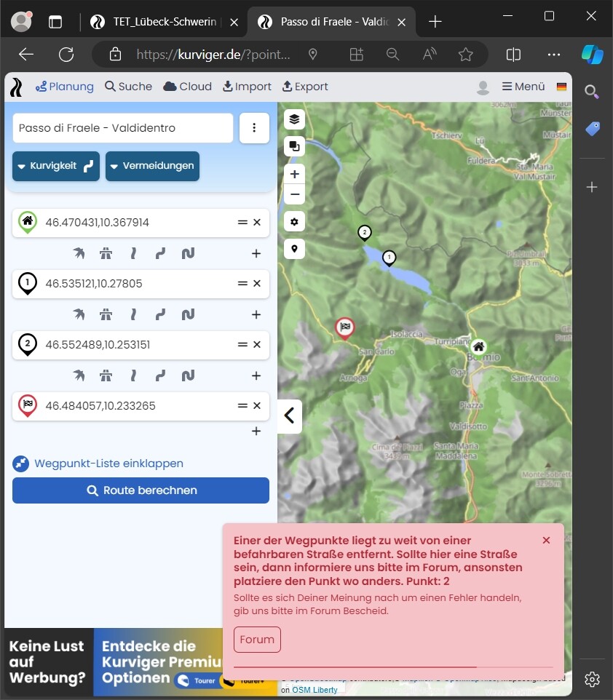Viewport: 613px width, 700px height.
Task: Click the route name input field
Action: [122, 128]
